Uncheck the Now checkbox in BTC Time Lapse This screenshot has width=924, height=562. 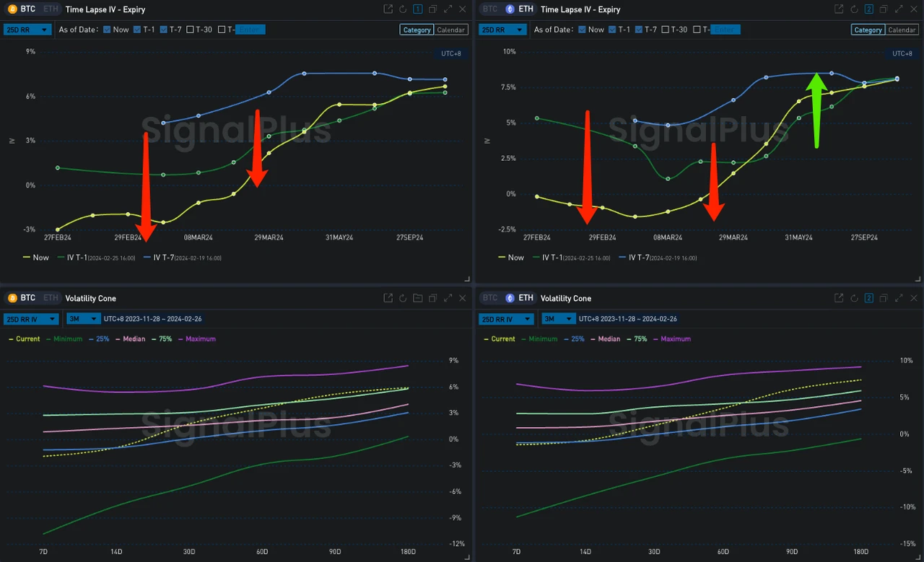[x=108, y=30]
